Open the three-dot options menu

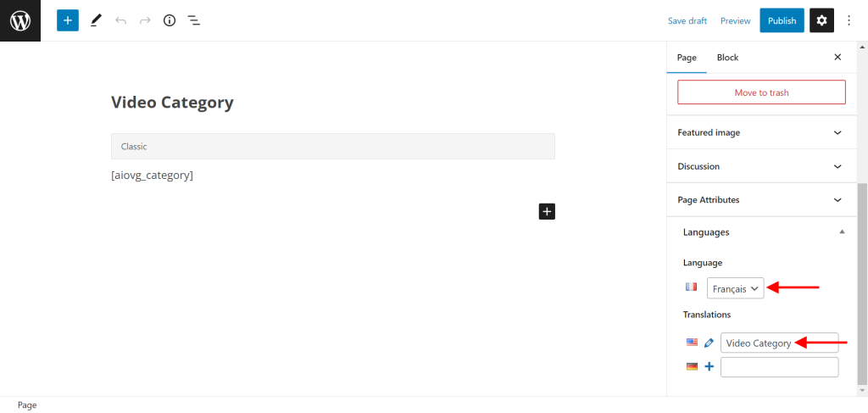click(x=849, y=20)
